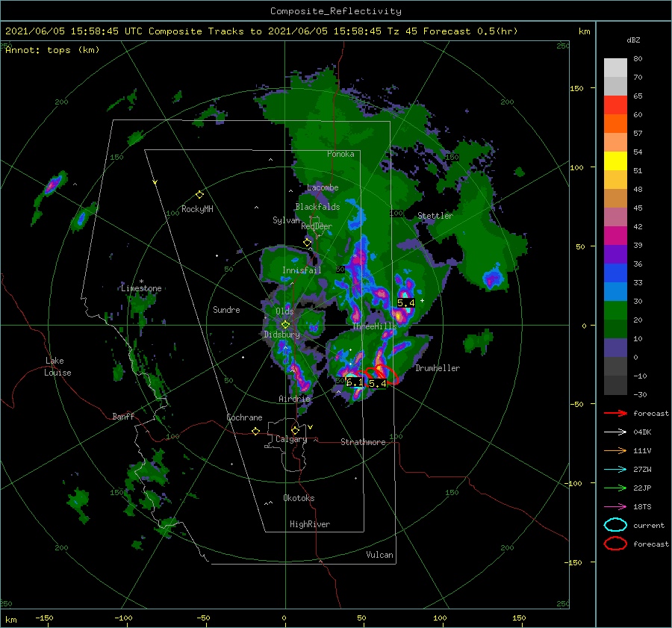Click the 5.4 top label near Stettler

pos(406,303)
